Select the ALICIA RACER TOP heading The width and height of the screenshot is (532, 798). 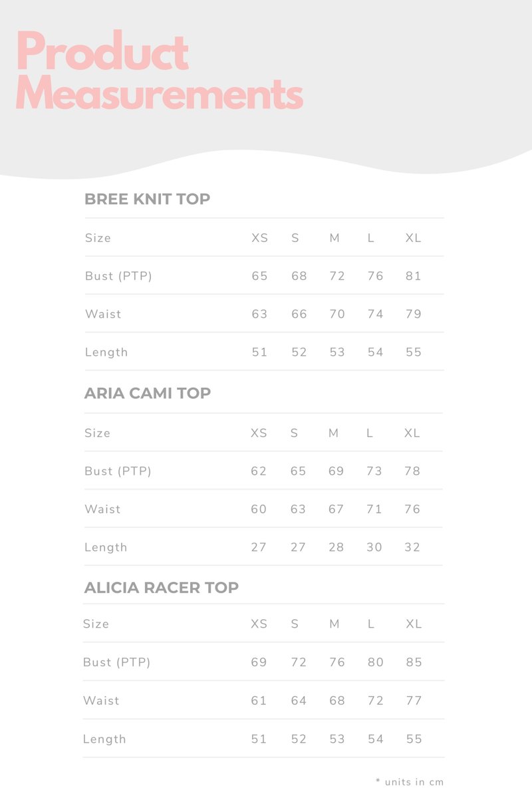point(161,588)
